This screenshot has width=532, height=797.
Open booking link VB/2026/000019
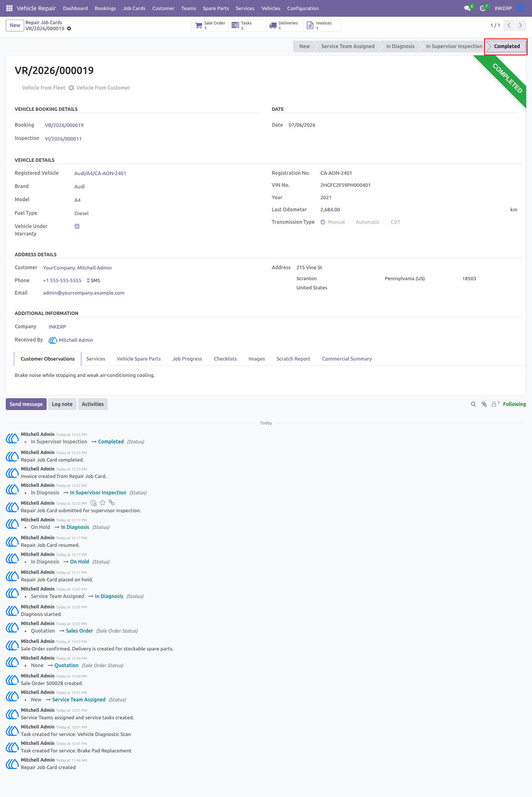tap(64, 125)
